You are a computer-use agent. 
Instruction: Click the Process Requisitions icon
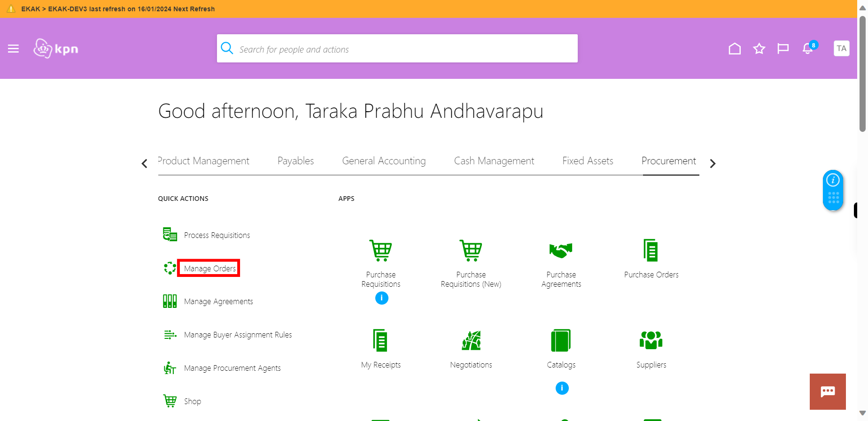170,234
